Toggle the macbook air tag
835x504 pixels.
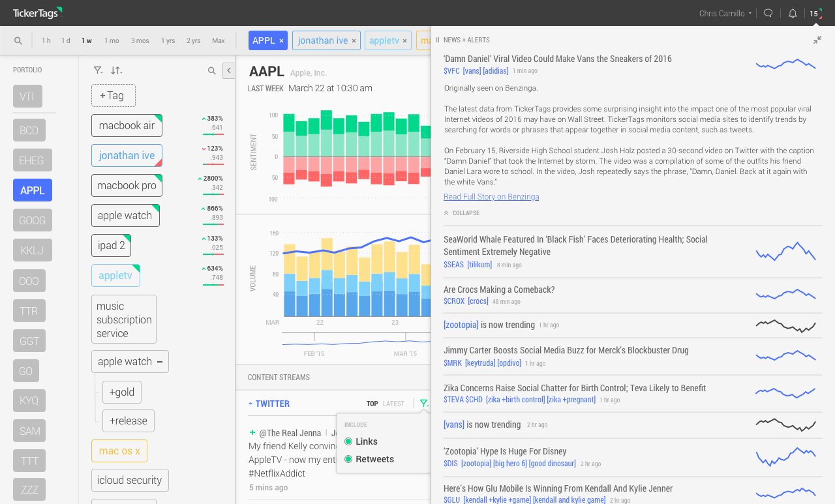coord(127,125)
